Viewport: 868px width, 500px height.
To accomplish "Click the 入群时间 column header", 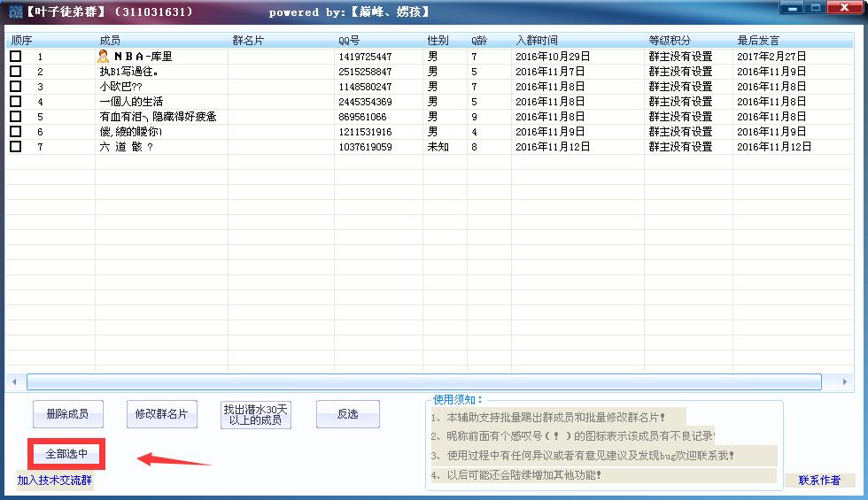I will [x=537, y=41].
